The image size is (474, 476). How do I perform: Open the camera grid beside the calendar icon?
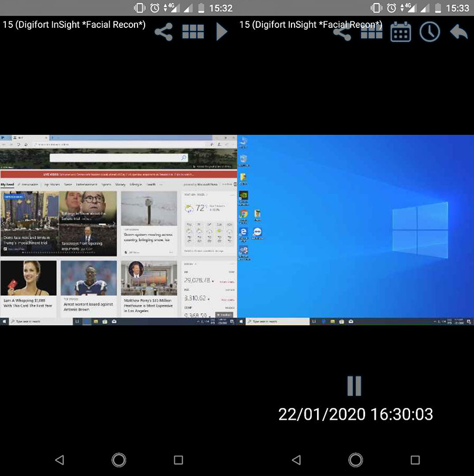(371, 31)
